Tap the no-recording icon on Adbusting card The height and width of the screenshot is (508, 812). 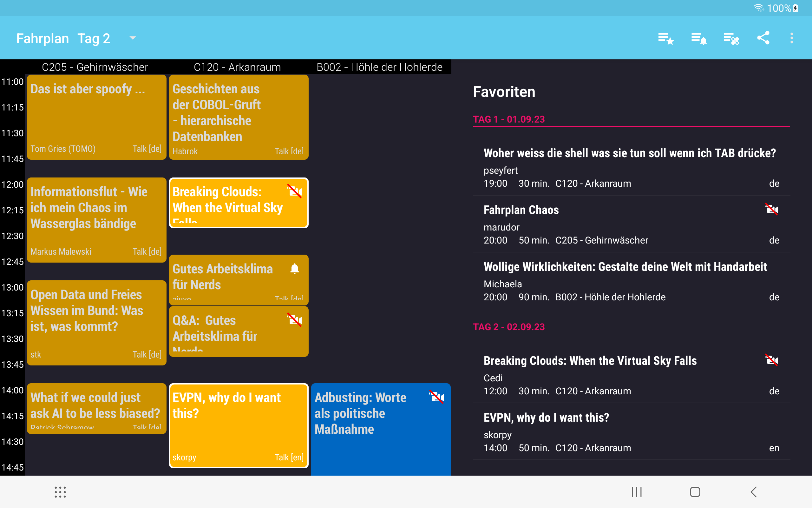tap(436, 397)
